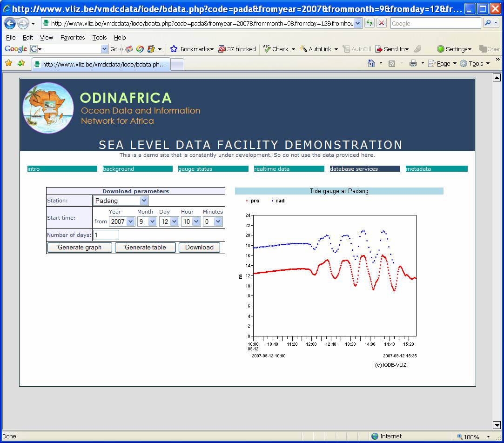Click the Print icon in command bar
Viewport: 504px width, 443px height.
pos(413,64)
